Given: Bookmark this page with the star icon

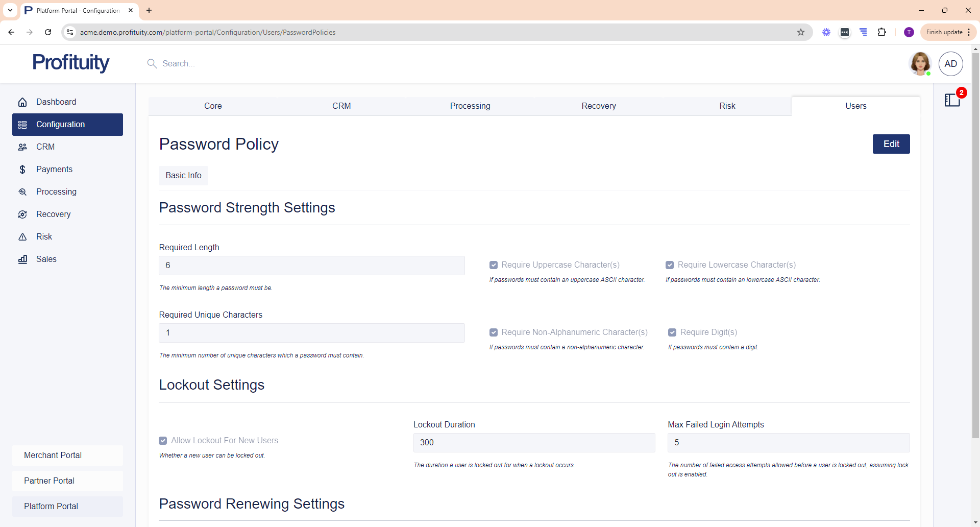Looking at the screenshot, I should pyautogui.click(x=801, y=32).
